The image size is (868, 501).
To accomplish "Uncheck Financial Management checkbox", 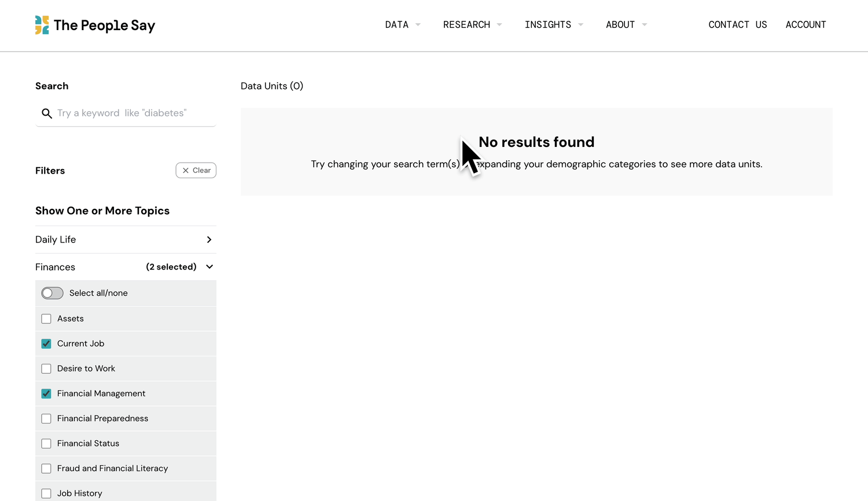I will (x=46, y=393).
